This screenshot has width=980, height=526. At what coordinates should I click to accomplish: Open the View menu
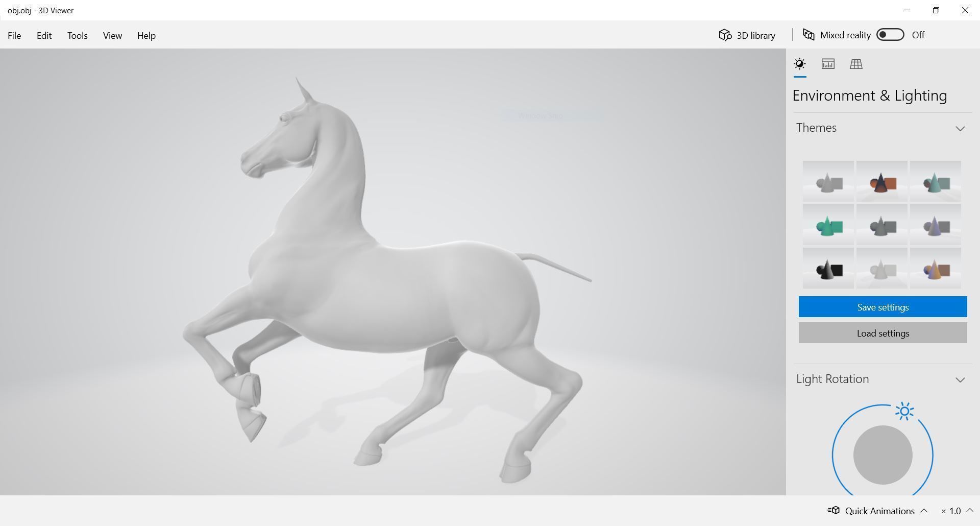coord(112,35)
